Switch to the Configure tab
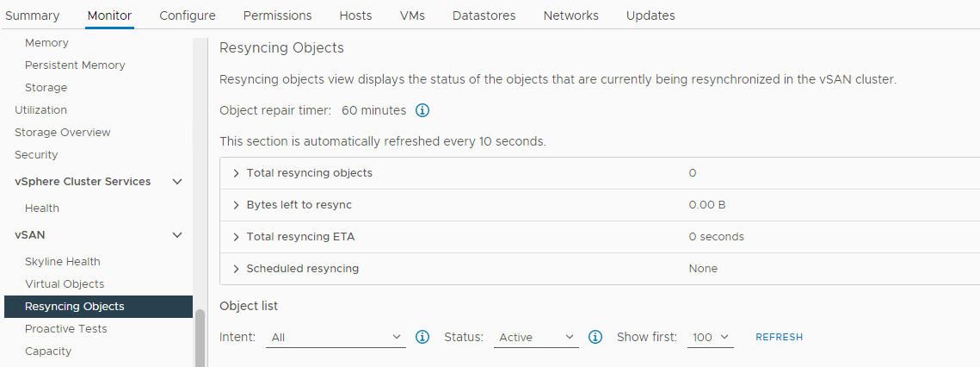Viewport: 980px width, 367px height. pos(188,16)
